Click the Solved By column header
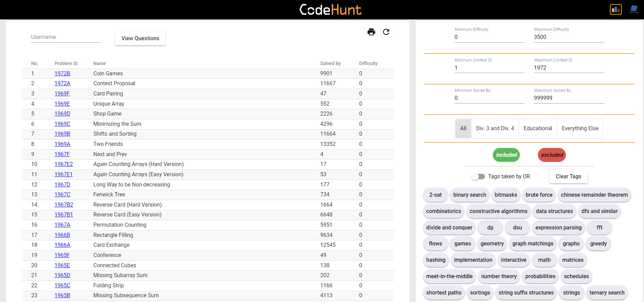This screenshot has width=644, height=302. 330,64
